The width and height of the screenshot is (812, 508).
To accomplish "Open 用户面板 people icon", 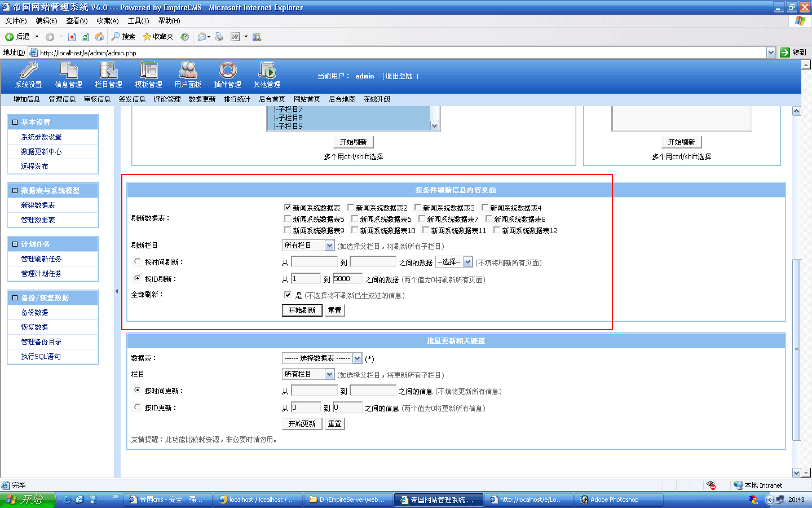I will [188, 71].
